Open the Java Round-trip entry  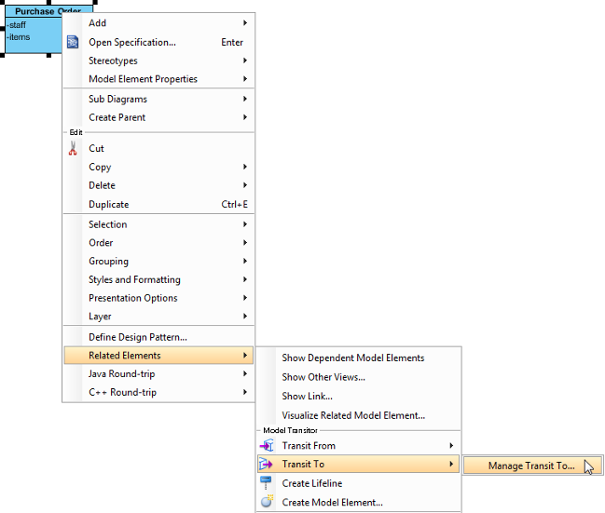point(159,374)
